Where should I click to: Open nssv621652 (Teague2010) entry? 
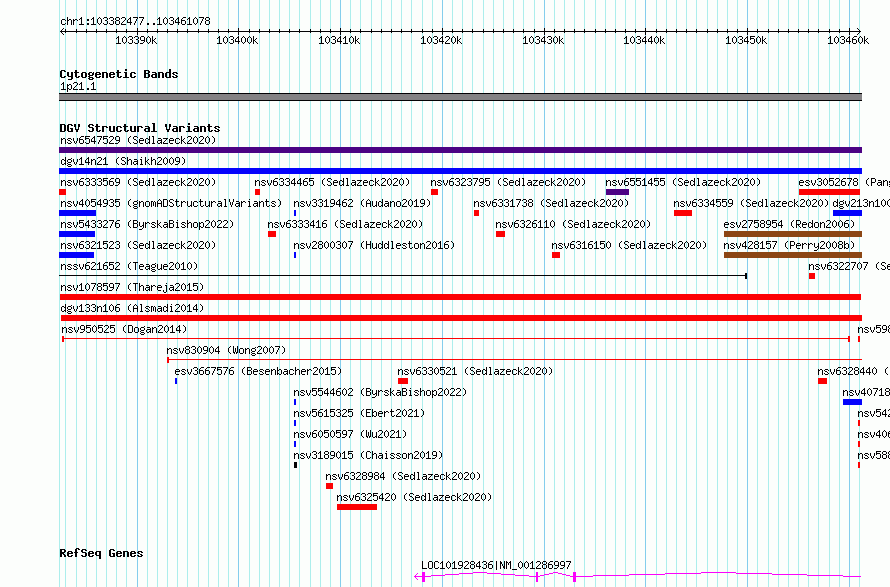129,266
